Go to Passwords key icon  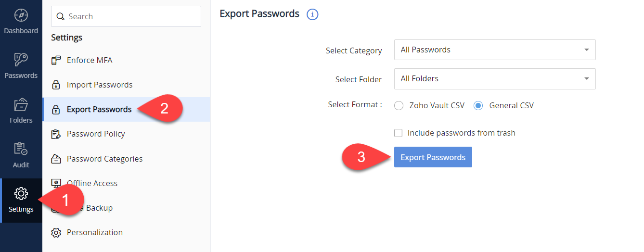21,60
